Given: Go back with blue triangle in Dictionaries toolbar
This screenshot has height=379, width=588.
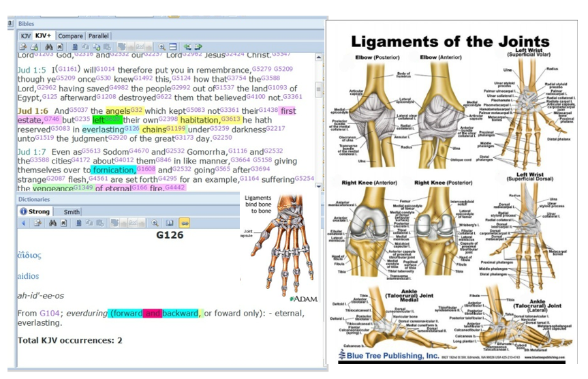Looking at the screenshot, I should (x=24, y=223).
